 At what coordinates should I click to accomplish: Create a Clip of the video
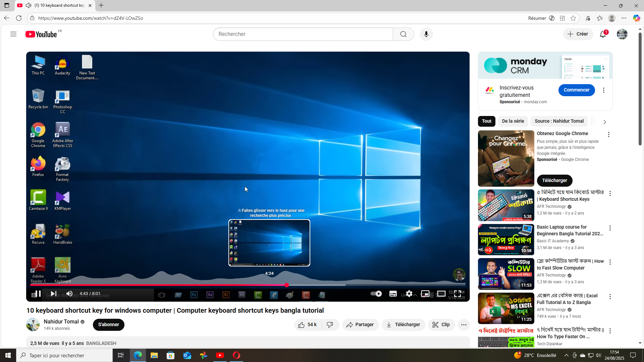point(441,325)
